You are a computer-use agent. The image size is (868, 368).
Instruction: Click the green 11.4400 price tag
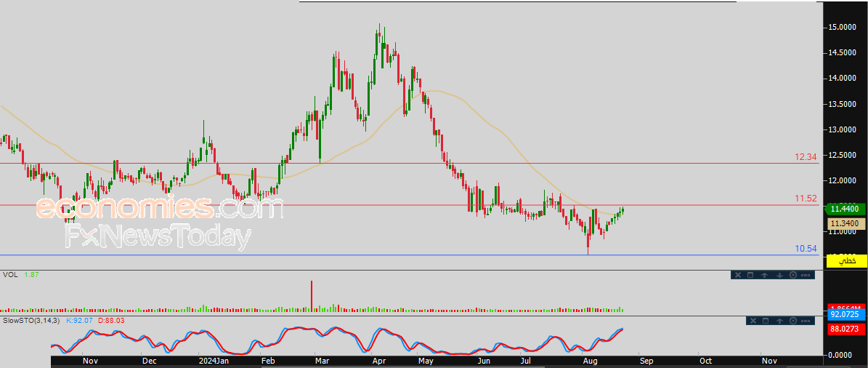(x=845, y=209)
